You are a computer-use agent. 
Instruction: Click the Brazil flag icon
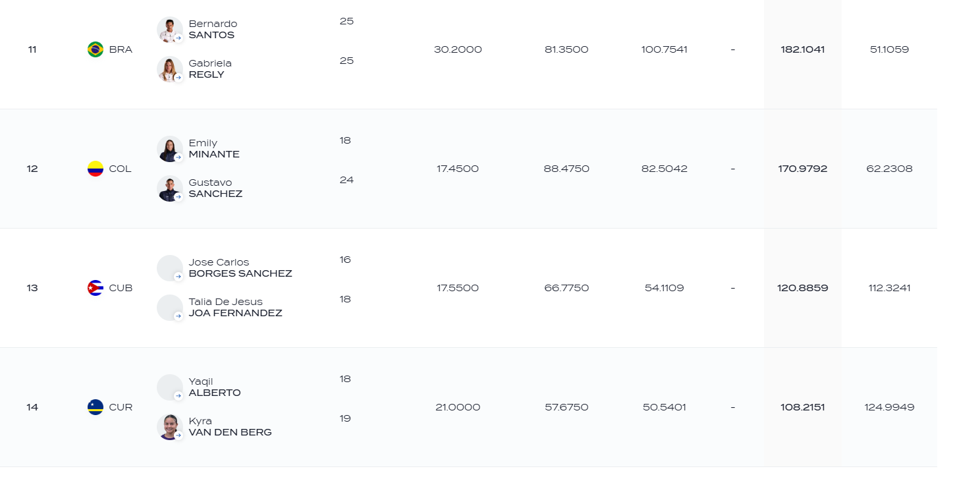click(95, 49)
